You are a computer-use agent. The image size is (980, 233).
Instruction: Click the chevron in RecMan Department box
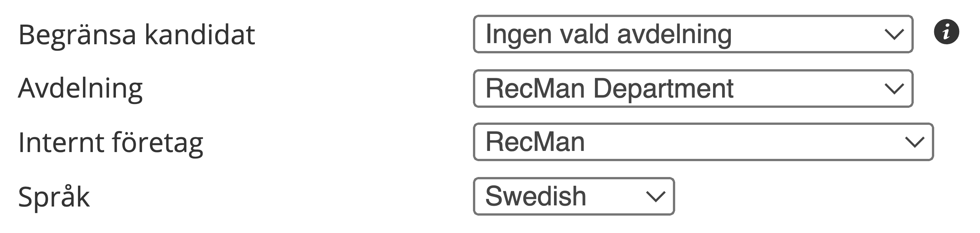click(894, 89)
